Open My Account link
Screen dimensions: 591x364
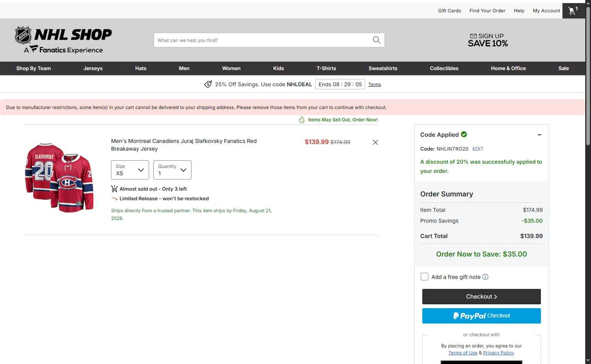(546, 11)
